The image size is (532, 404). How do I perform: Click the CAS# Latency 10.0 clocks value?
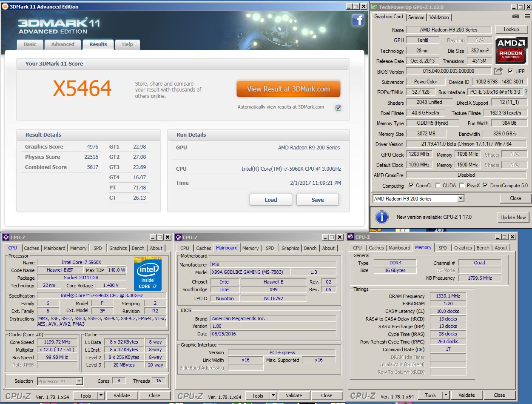[x=448, y=311]
